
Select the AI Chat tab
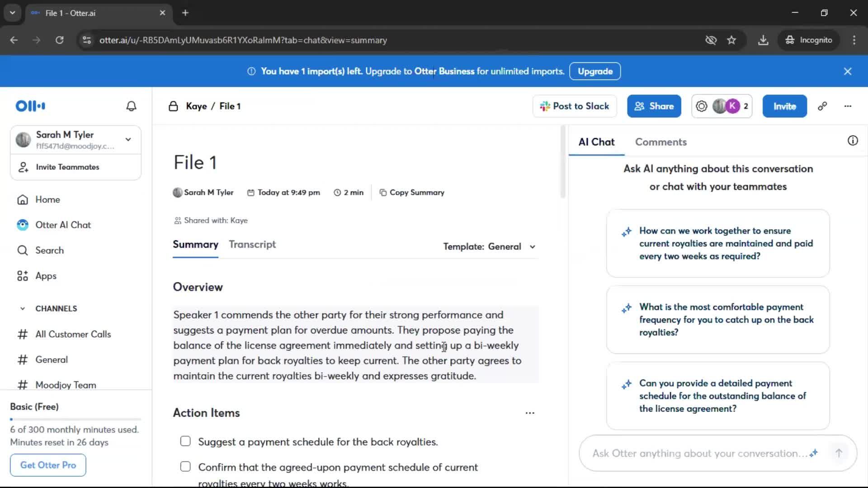(596, 142)
